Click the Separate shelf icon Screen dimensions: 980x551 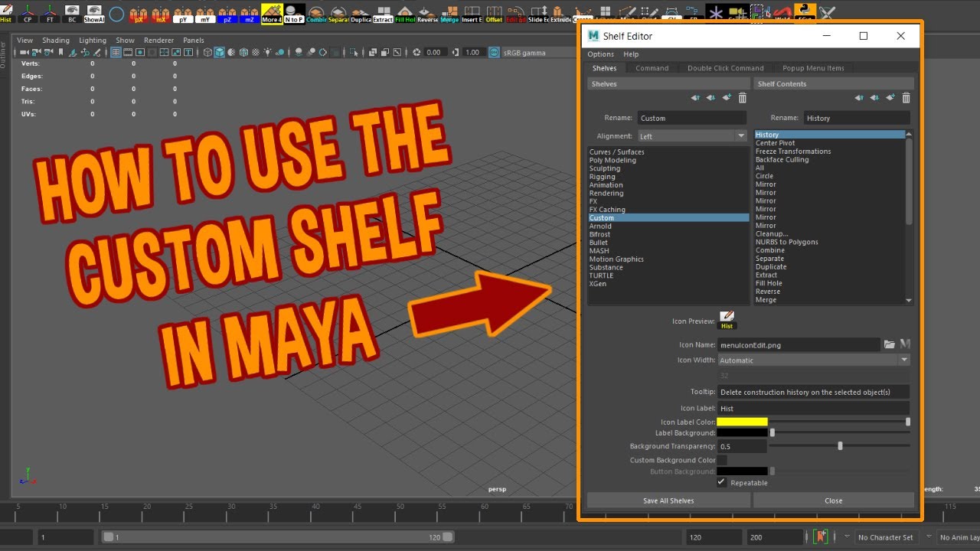point(338,14)
